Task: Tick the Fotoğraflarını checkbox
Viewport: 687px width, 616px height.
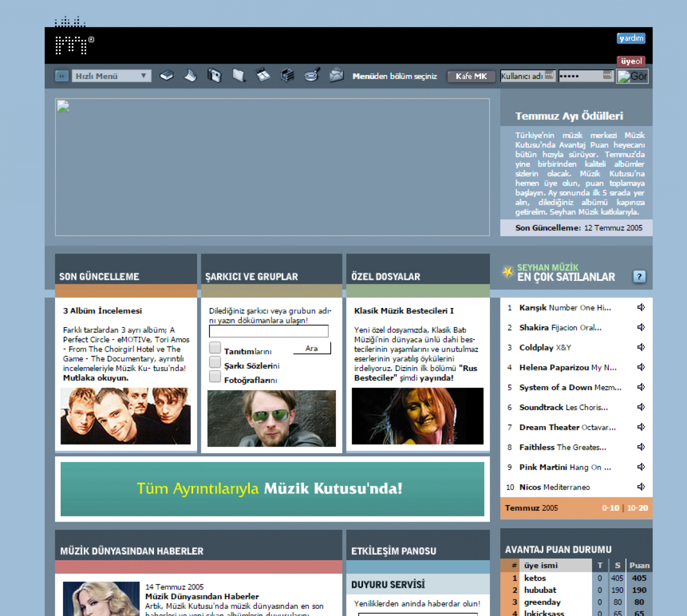Action: point(215,377)
